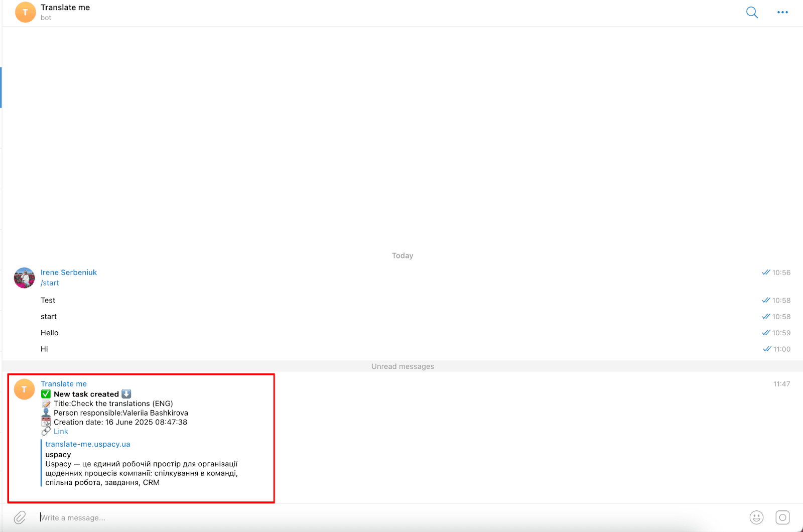
Task: Open Irene Serbeniuk's profile photo
Action: 24,278
